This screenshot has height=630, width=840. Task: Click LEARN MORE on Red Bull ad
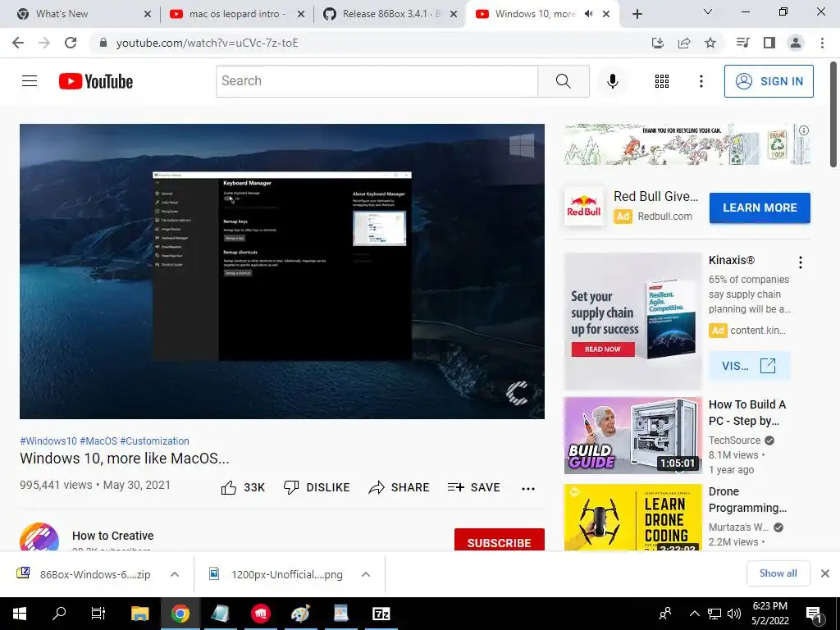click(760, 208)
